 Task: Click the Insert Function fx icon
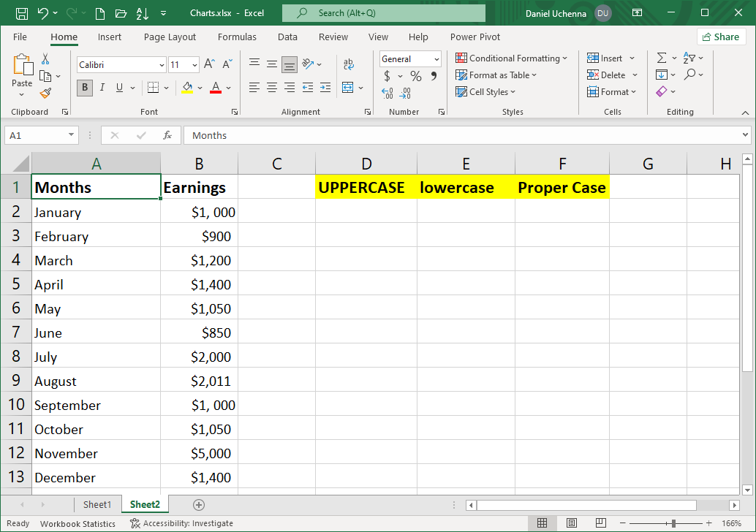(x=167, y=135)
